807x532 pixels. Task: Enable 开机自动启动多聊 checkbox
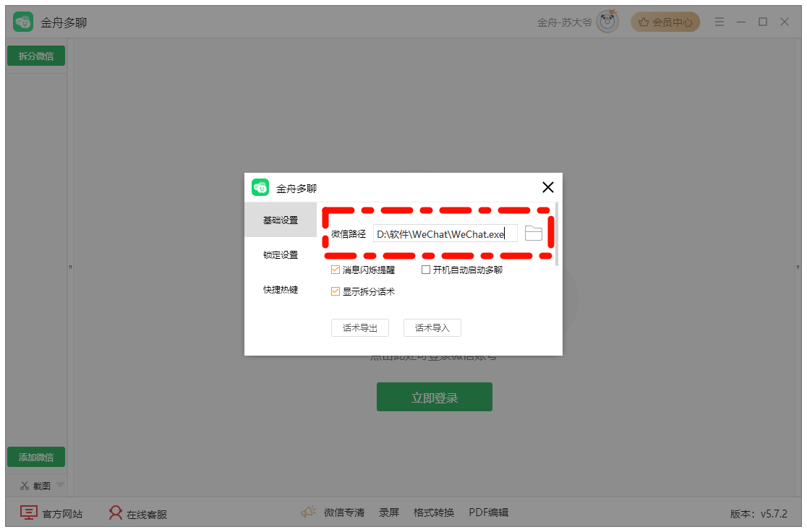(426, 270)
